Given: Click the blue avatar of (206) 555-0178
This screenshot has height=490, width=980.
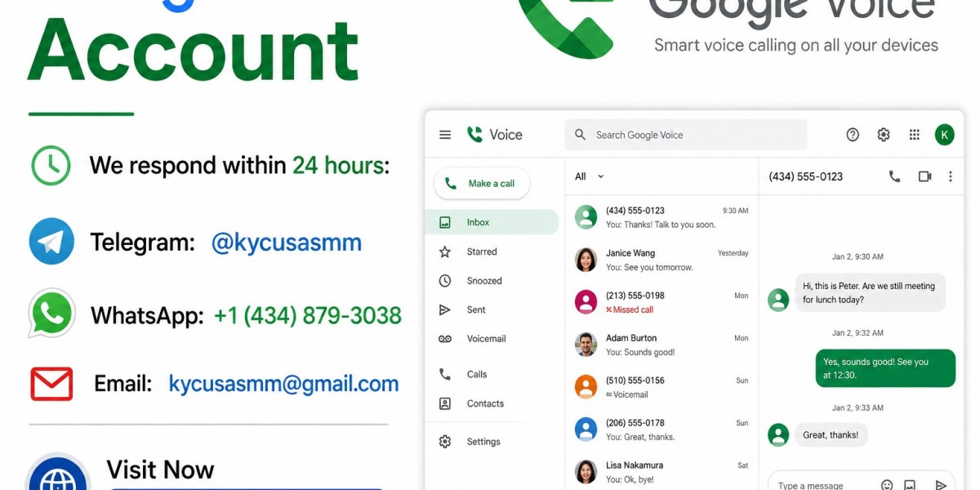Looking at the screenshot, I should point(586,430).
